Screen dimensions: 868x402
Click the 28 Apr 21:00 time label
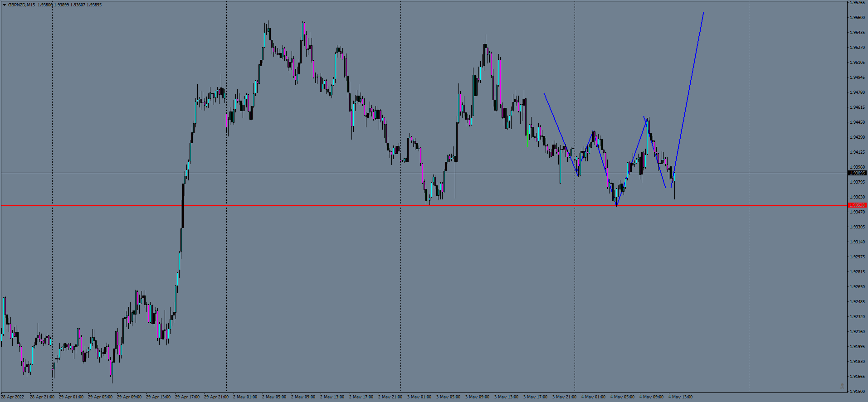pyautogui.click(x=42, y=397)
